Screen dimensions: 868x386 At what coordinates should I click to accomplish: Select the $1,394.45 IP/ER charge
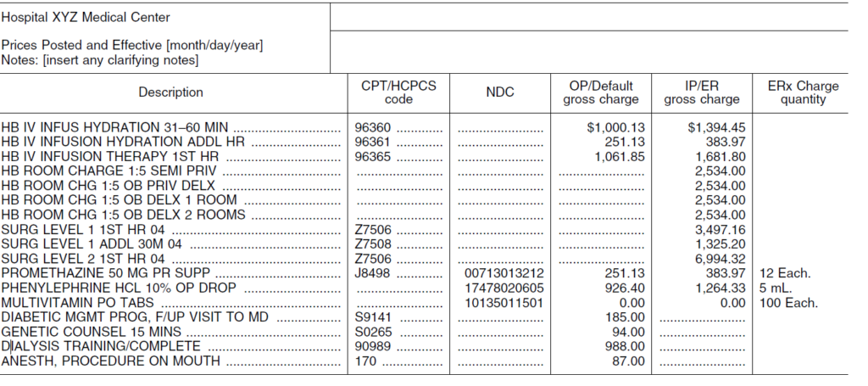(x=716, y=128)
